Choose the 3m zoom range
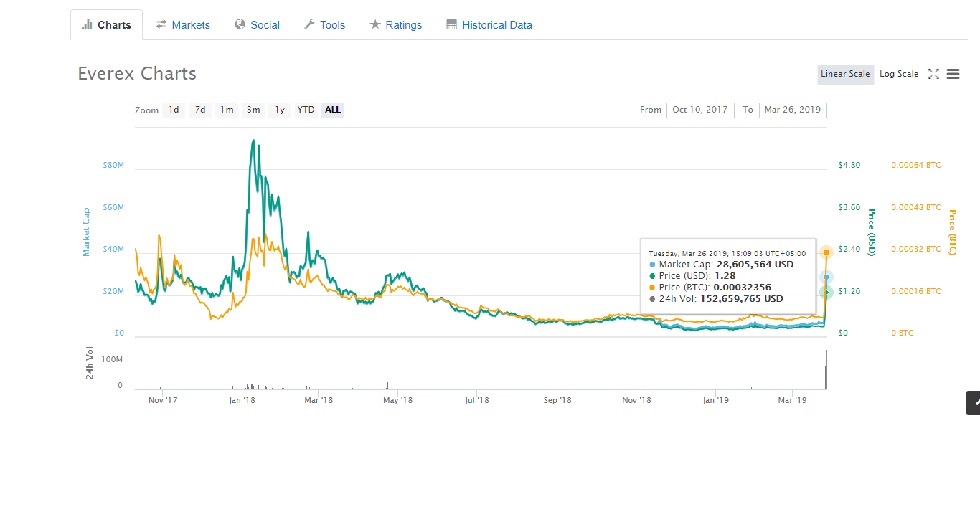980x522 pixels. click(x=253, y=110)
